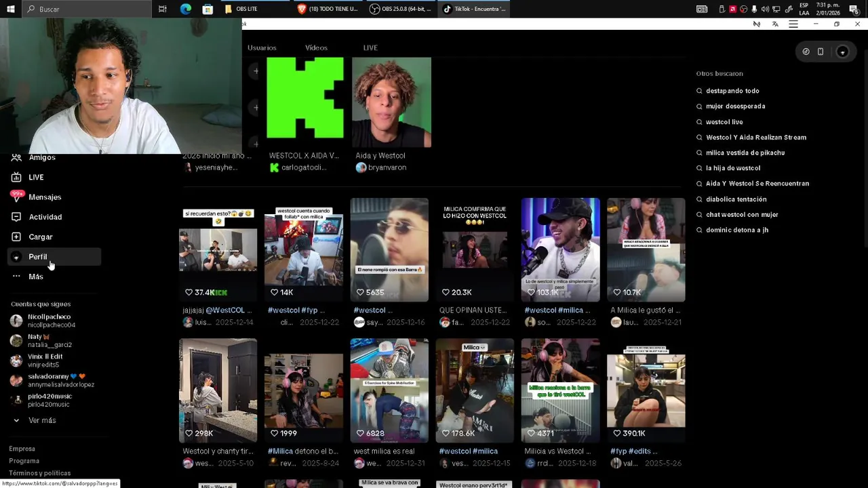The height and width of the screenshot is (488, 868).
Task: Play 'MILICA COMFIRMA QUE LO HIZO' video
Action: click(475, 249)
